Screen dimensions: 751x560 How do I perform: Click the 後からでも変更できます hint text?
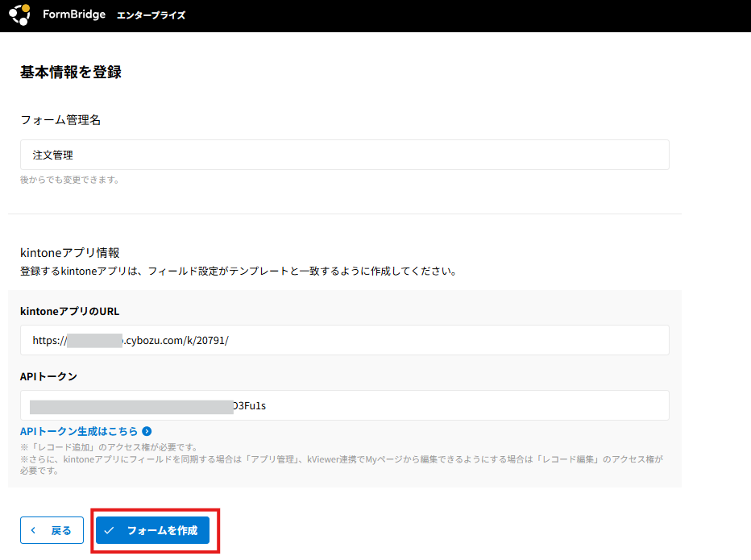click(70, 180)
